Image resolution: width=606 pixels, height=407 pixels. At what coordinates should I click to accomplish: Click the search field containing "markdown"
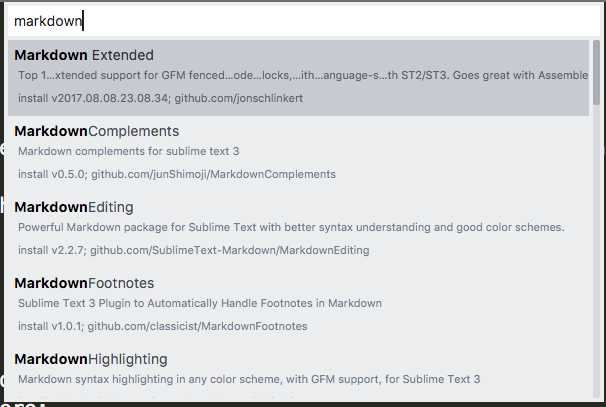point(300,20)
